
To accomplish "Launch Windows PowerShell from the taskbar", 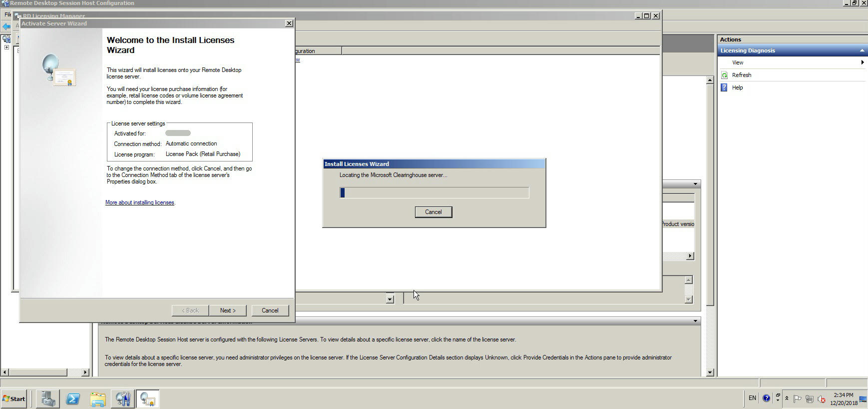I will tap(73, 398).
